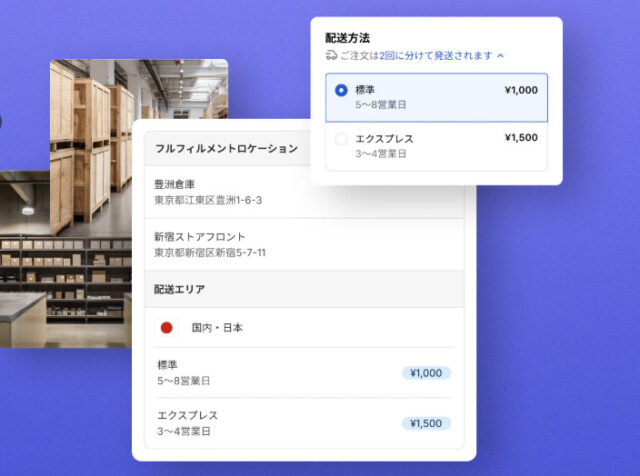Select the エクスプレス shipping radio button
The width and height of the screenshot is (640, 476).
point(341,139)
